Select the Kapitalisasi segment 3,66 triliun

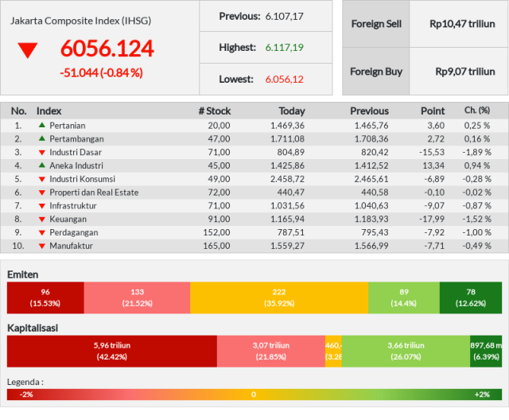pyautogui.click(x=406, y=351)
